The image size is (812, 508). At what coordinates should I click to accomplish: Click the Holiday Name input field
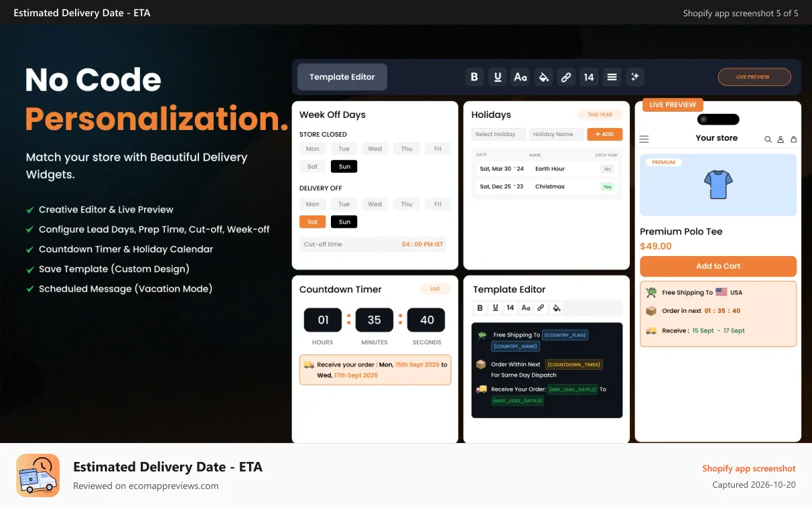pyautogui.click(x=556, y=134)
